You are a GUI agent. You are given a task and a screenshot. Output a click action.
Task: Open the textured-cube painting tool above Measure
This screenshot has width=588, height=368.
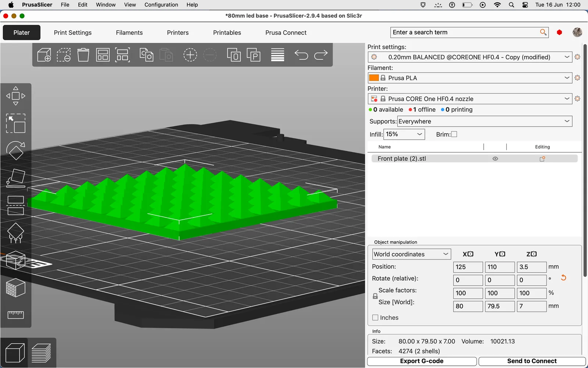point(16,288)
